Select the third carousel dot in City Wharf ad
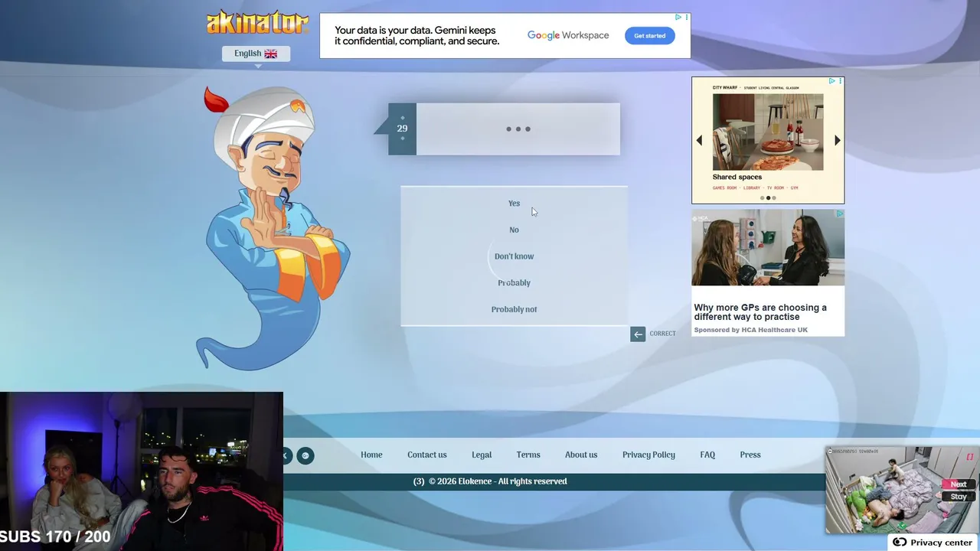Image resolution: width=980 pixels, height=551 pixels. [774, 198]
